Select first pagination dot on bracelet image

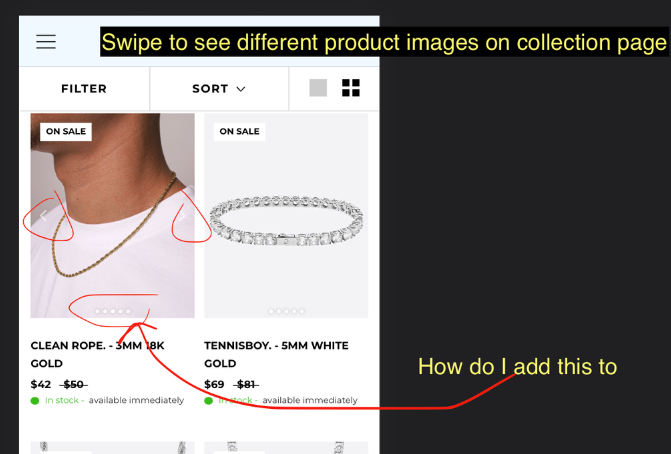pyautogui.click(x=271, y=311)
